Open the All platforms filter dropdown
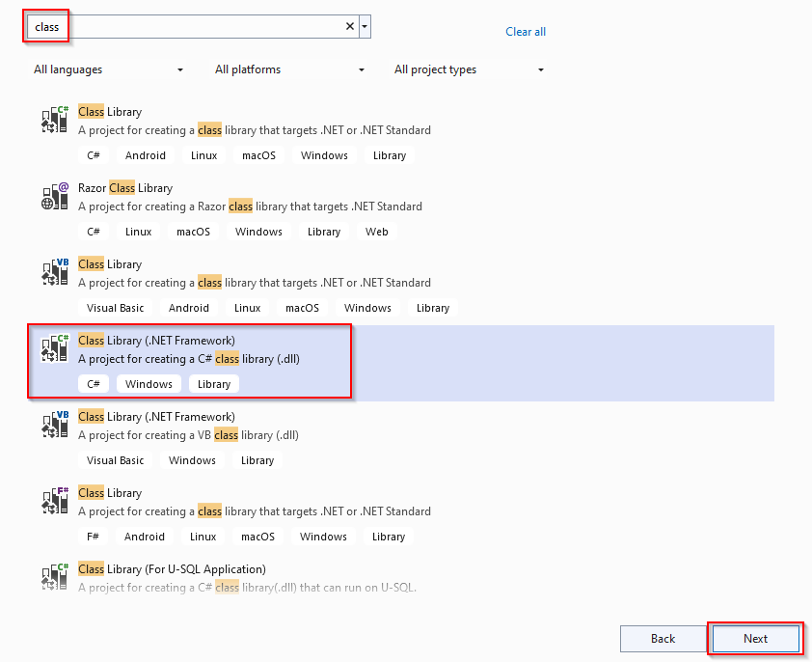 pyautogui.click(x=290, y=69)
